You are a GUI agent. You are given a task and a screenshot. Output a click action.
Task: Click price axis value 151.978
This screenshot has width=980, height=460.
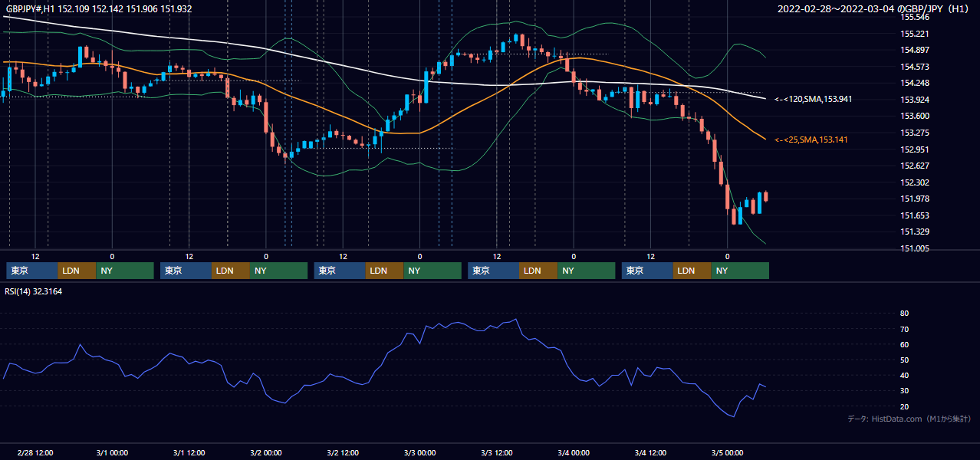tap(914, 199)
